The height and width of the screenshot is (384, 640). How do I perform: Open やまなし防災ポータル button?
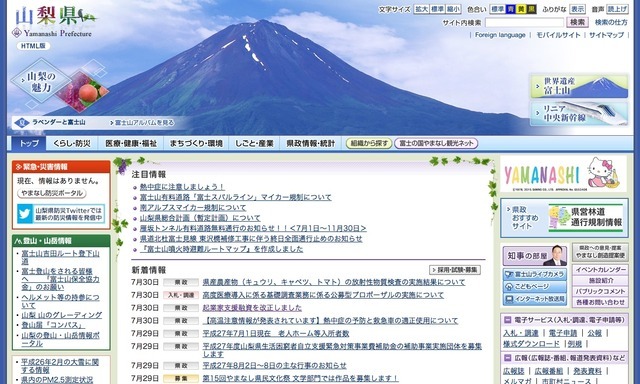(52, 193)
